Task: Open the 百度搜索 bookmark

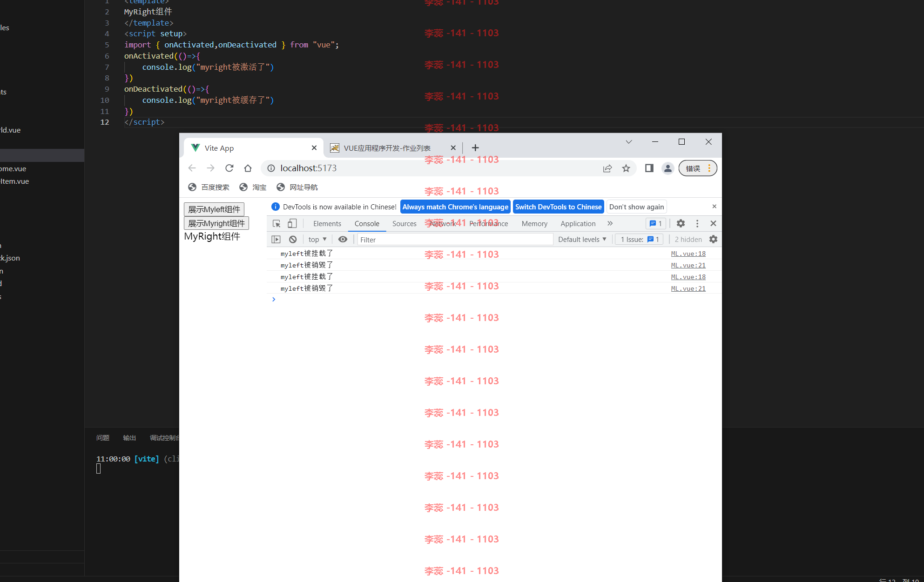Action: click(209, 187)
